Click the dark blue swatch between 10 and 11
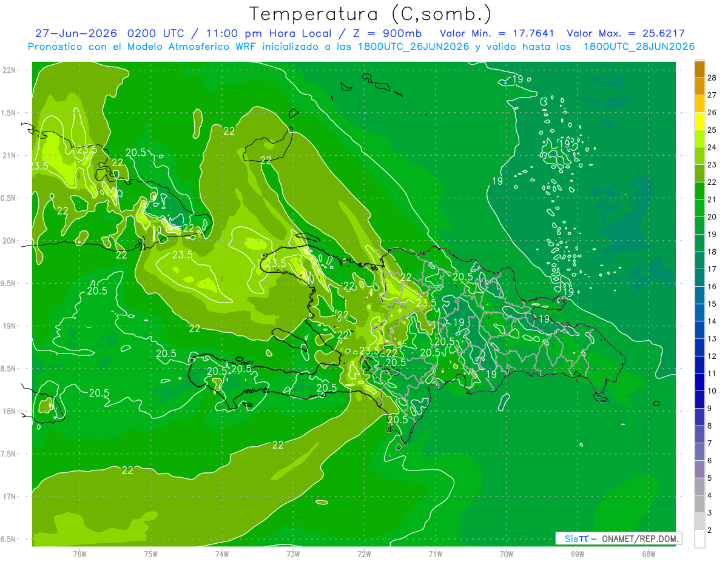Viewport: 728px width, 562px height. point(699,382)
